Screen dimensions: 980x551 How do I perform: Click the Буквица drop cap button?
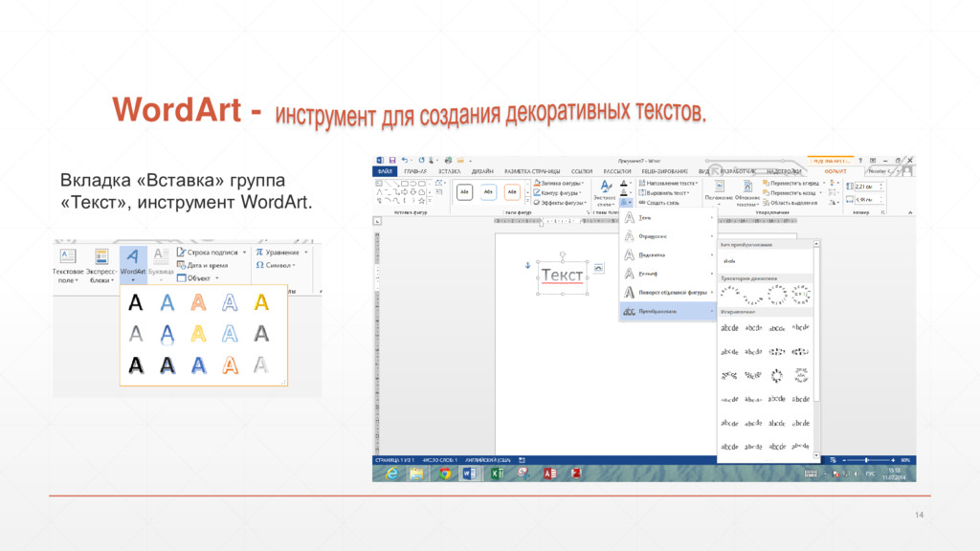point(161,264)
